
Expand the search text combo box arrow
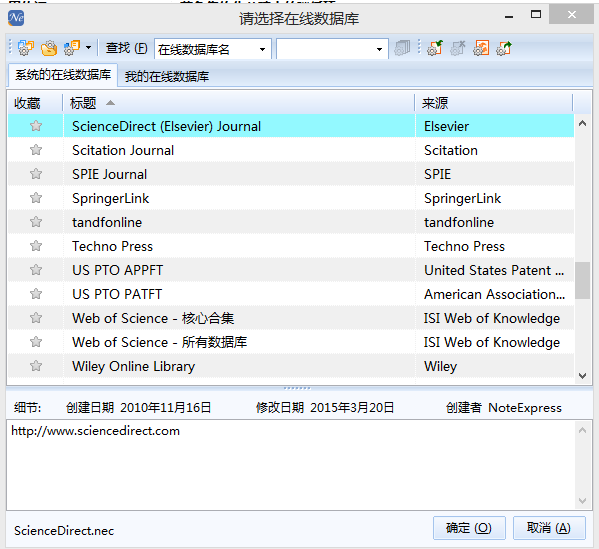click(x=379, y=49)
